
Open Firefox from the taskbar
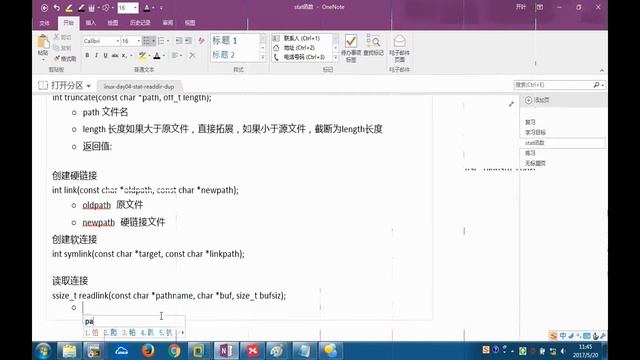(148, 351)
